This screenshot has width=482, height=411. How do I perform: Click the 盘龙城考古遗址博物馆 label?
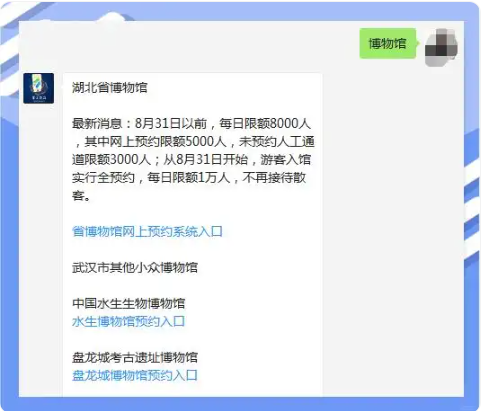click(x=135, y=357)
